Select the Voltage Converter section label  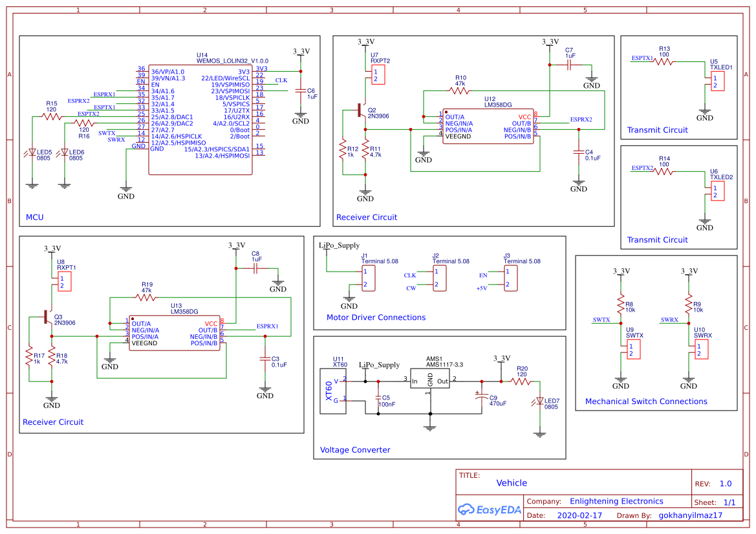click(355, 450)
